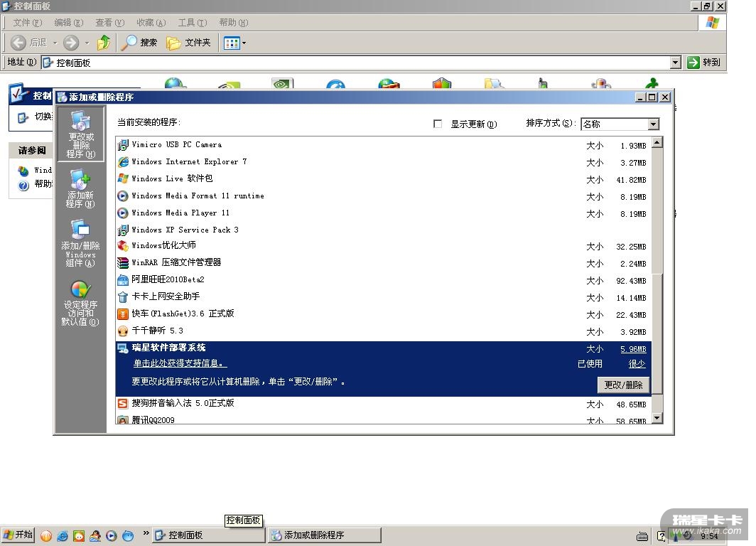Click Windows Internet Explorer 7 icon
Screen dimensions: 756x546
click(x=123, y=161)
